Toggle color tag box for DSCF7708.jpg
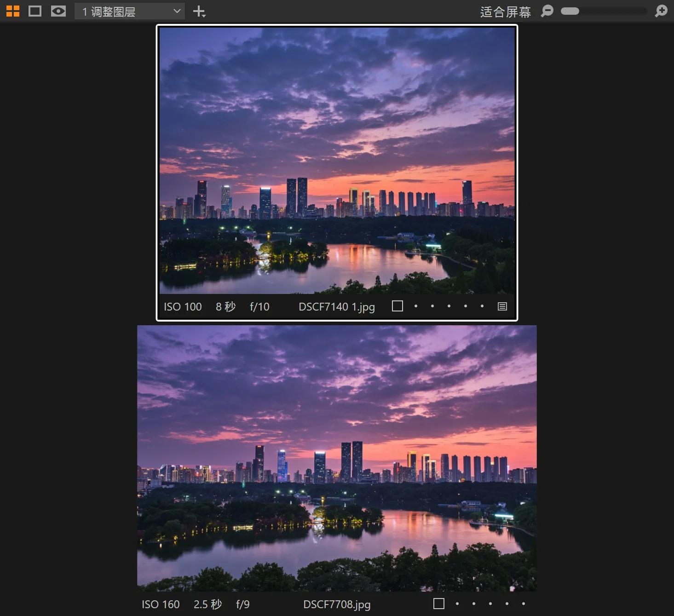The height and width of the screenshot is (616, 674). [x=439, y=604]
